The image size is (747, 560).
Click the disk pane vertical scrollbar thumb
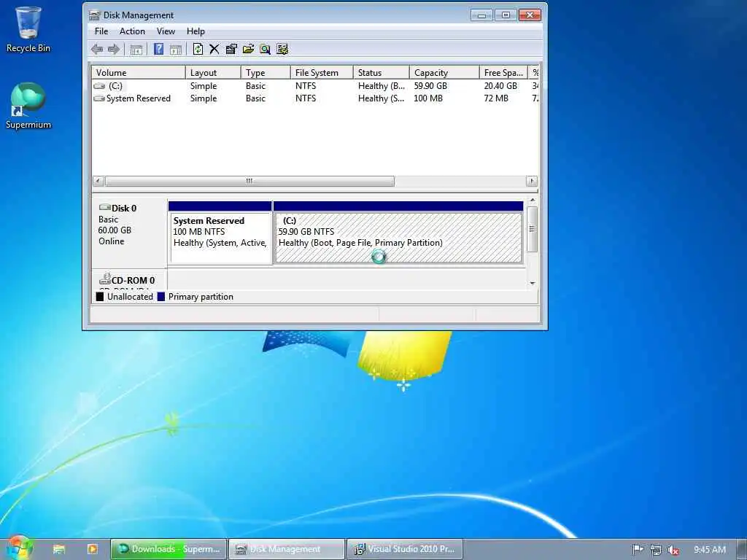point(533,229)
